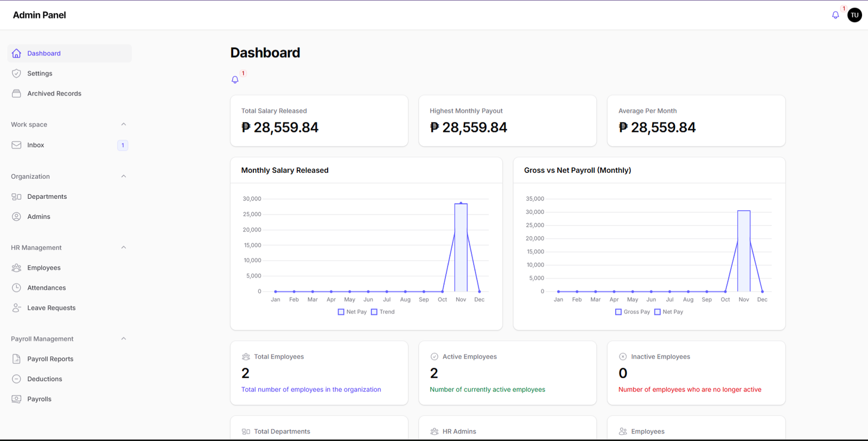This screenshot has height=441, width=868.
Task: Click the Archived Records box icon
Action: [16, 93]
